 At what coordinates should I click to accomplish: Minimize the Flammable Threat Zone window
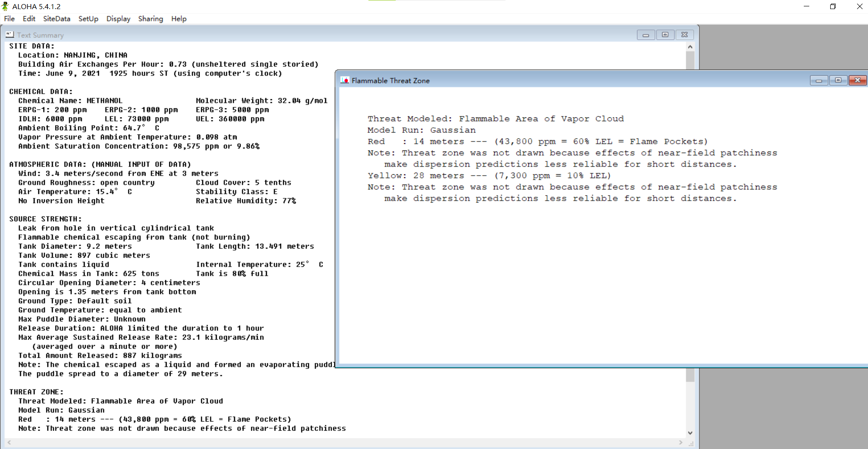tap(819, 81)
